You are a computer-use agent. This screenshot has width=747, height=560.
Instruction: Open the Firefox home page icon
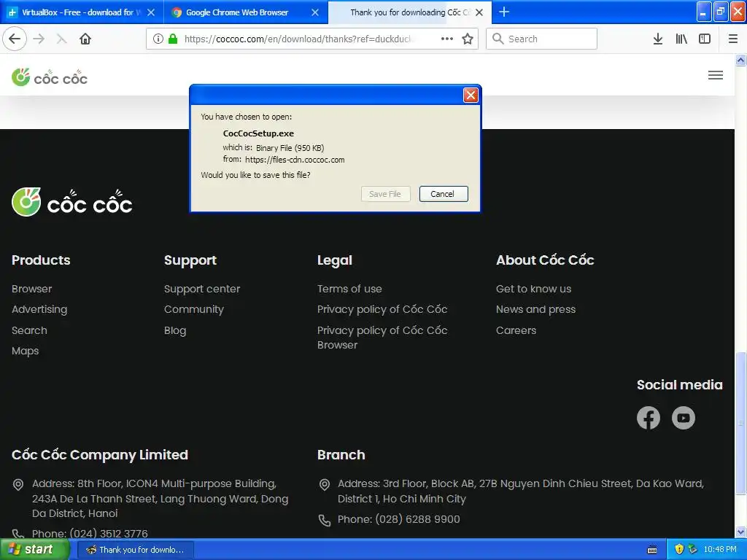85,39
